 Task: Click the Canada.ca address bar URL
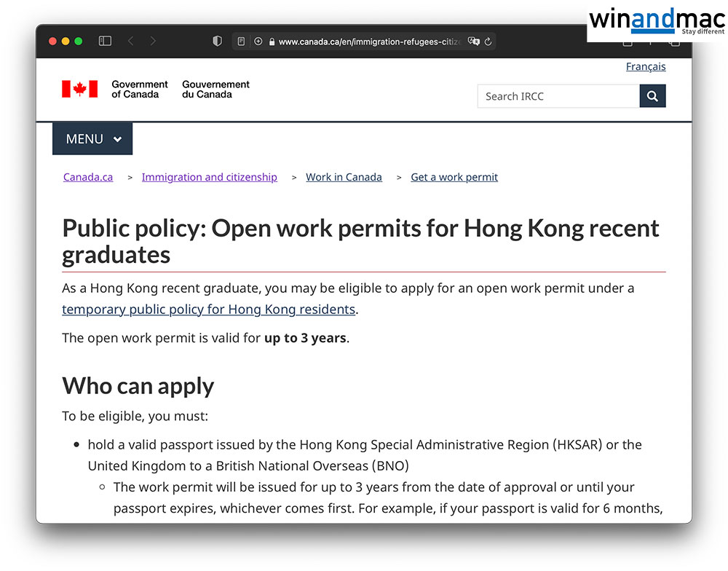click(369, 42)
